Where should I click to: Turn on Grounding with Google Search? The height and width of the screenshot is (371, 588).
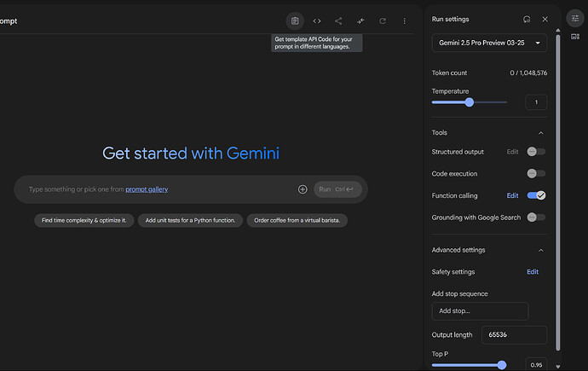(536, 217)
